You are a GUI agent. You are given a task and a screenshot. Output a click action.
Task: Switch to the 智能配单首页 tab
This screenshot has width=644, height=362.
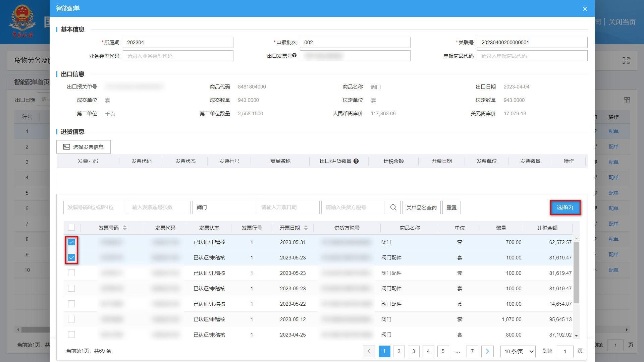pyautogui.click(x=32, y=81)
